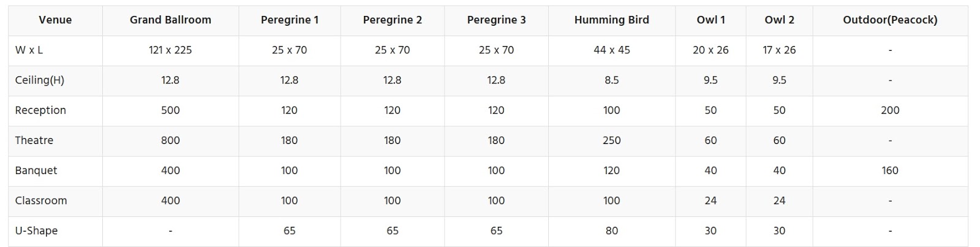Select Grand Ballroom theatre capacity 800
This screenshot has width=980, height=247.
tap(170, 140)
